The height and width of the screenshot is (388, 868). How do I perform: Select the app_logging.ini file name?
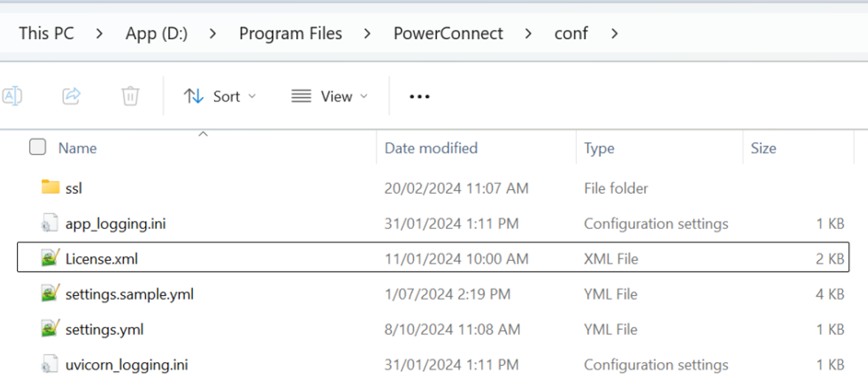pyautogui.click(x=116, y=224)
